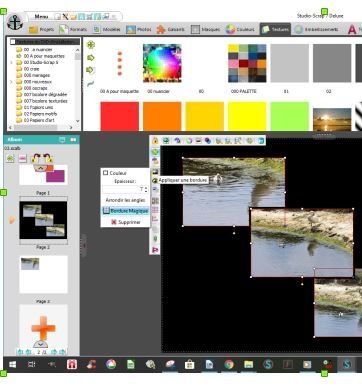This screenshot has width=362, height=389.
Task: Click the first padlock icon in Album panel
Action: click(35, 158)
